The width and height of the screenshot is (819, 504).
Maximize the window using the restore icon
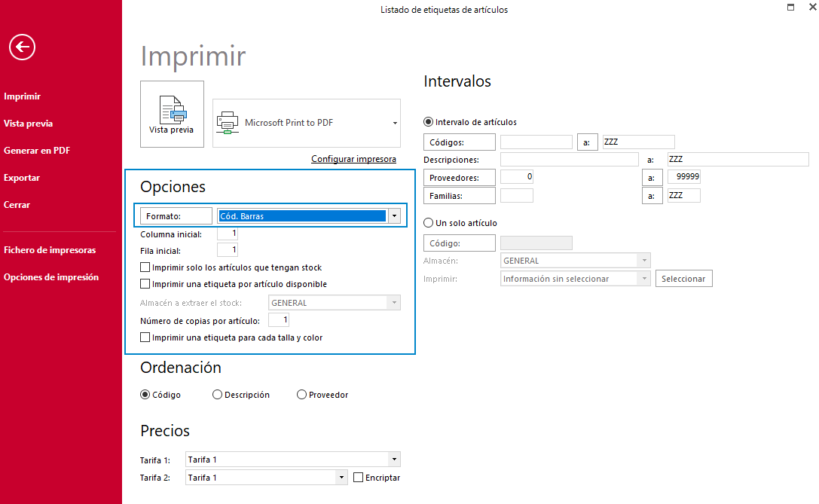pyautogui.click(x=791, y=7)
